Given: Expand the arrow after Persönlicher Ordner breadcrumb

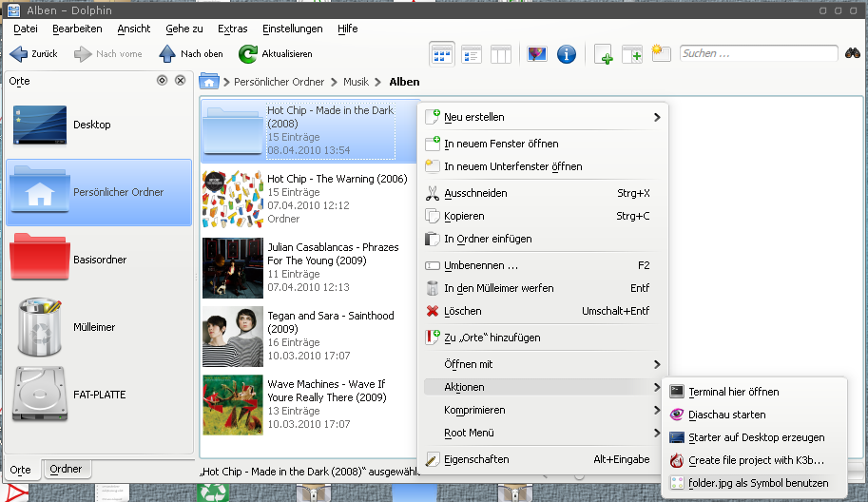Looking at the screenshot, I should pyautogui.click(x=334, y=82).
